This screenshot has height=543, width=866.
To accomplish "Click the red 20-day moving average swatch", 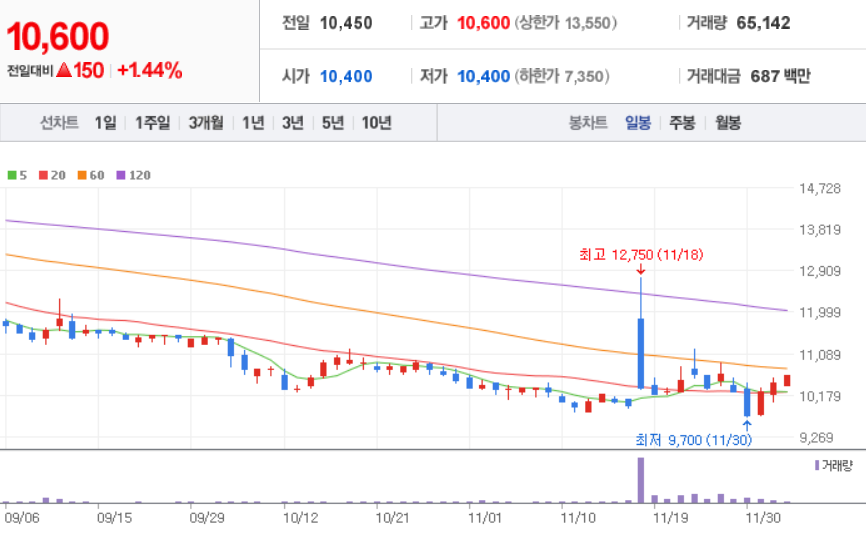I will (x=43, y=176).
